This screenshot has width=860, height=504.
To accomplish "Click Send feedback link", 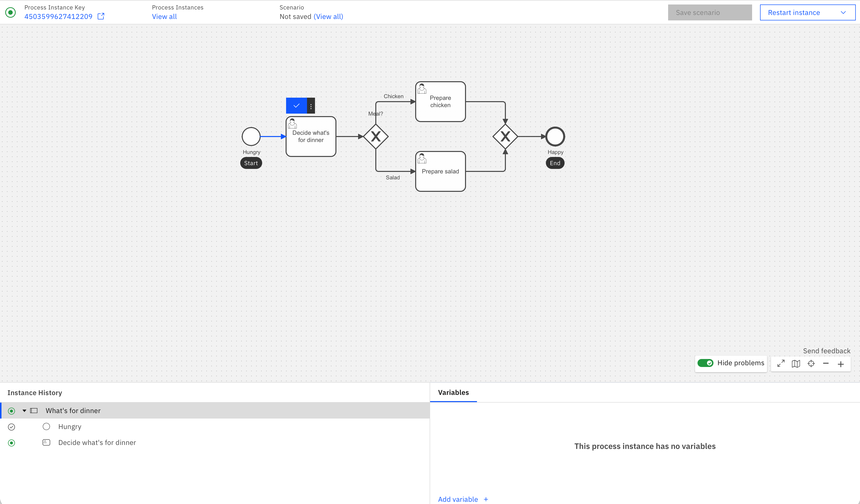I will tap(827, 351).
